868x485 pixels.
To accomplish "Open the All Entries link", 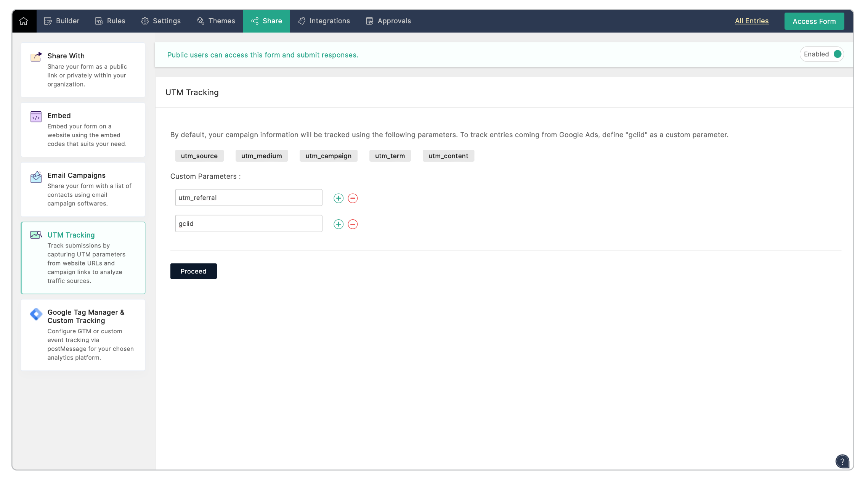I will coord(751,21).
